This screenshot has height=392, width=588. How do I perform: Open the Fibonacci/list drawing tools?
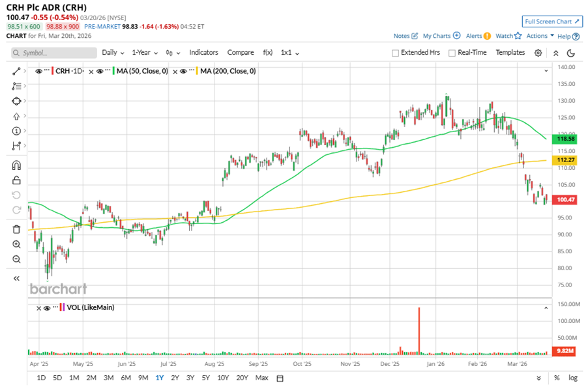click(x=16, y=86)
